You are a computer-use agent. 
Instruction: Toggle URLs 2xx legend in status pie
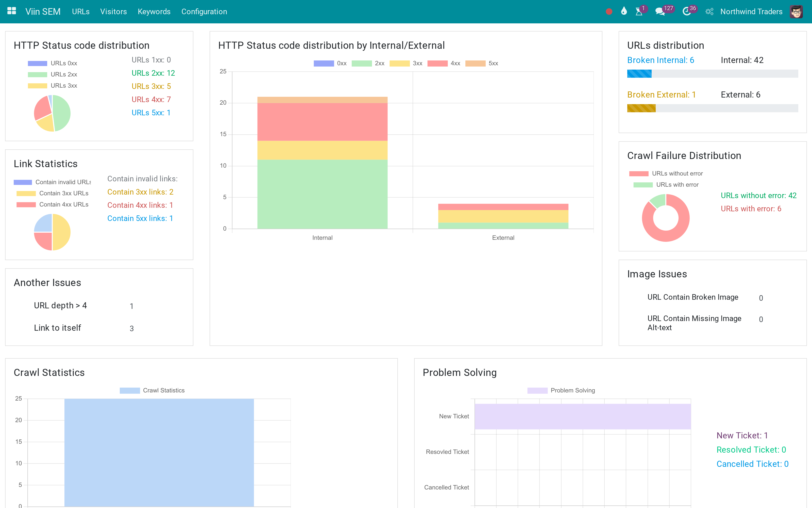(x=52, y=74)
